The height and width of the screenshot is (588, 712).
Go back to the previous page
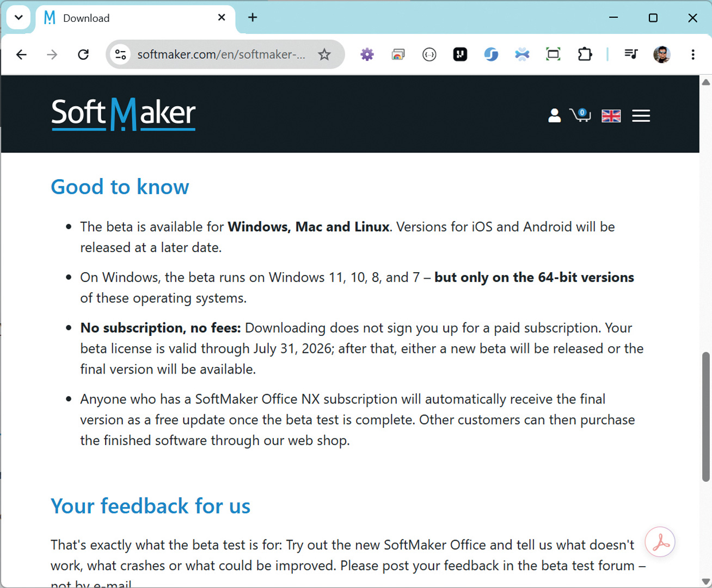point(21,54)
